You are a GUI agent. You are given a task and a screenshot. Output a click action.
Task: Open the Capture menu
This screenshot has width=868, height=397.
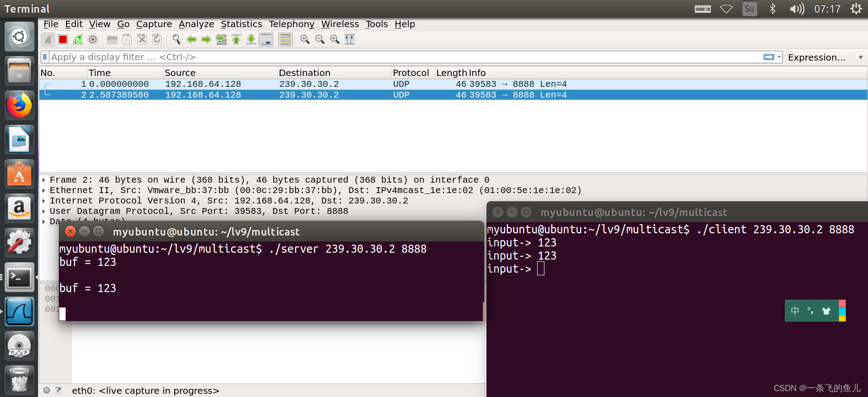pos(154,24)
